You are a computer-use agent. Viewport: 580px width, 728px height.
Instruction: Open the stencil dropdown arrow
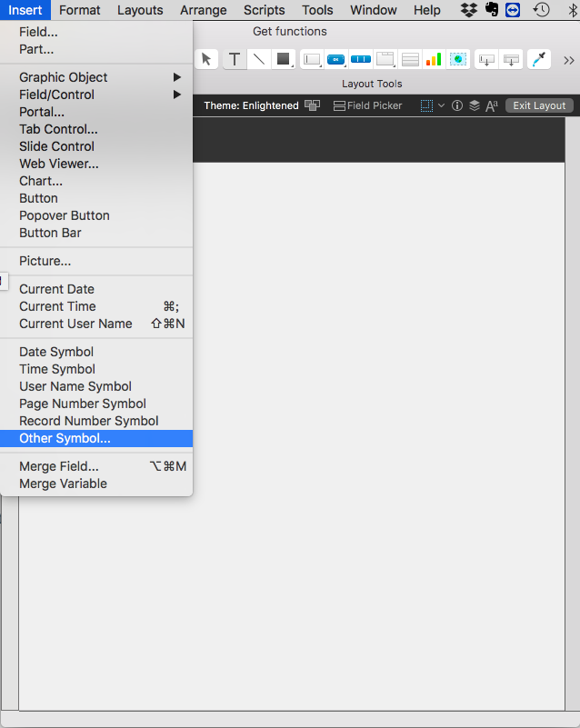441,105
